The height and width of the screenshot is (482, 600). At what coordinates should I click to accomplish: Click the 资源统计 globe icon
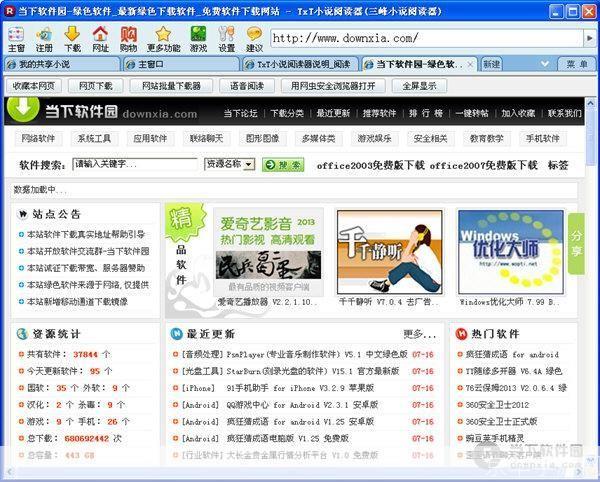[x=22, y=334]
